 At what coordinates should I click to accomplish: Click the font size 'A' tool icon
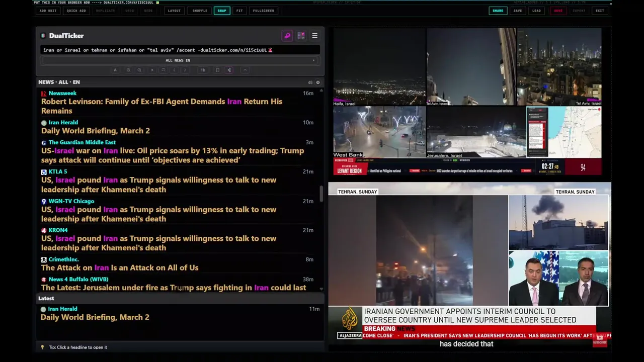tap(115, 70)
